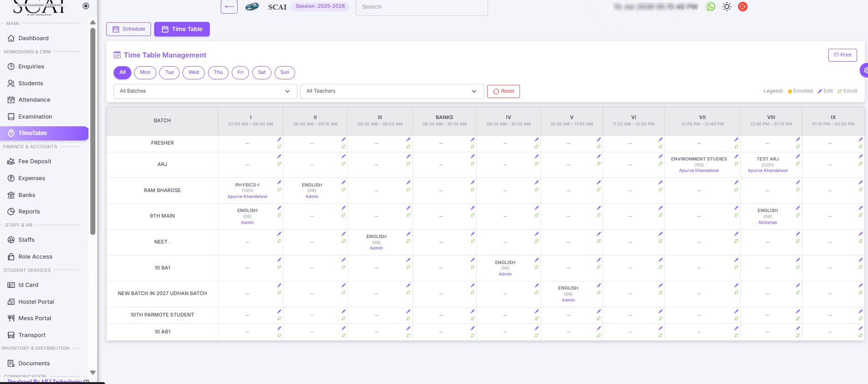The image size is (868, 384).
Task: Edit ARJ Environment Studies slot pencil
Action: pos(736,156)
